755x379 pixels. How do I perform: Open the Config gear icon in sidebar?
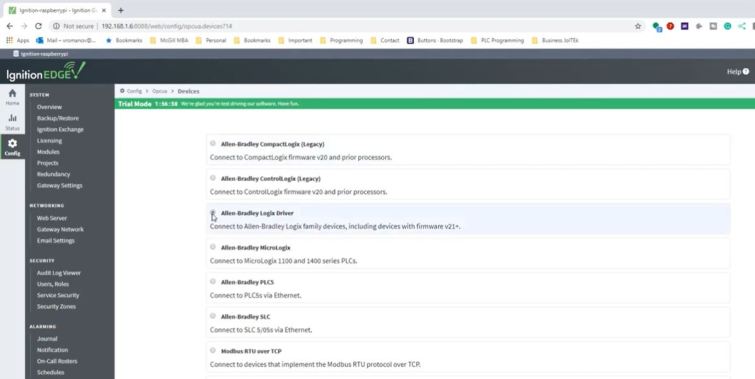[x=13, y=146]
